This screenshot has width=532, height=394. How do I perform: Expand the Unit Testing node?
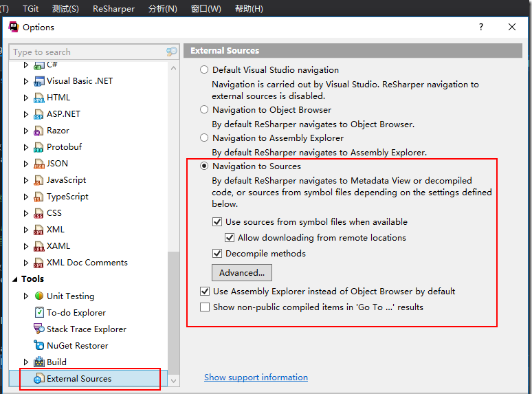click(x=26, y=296)
